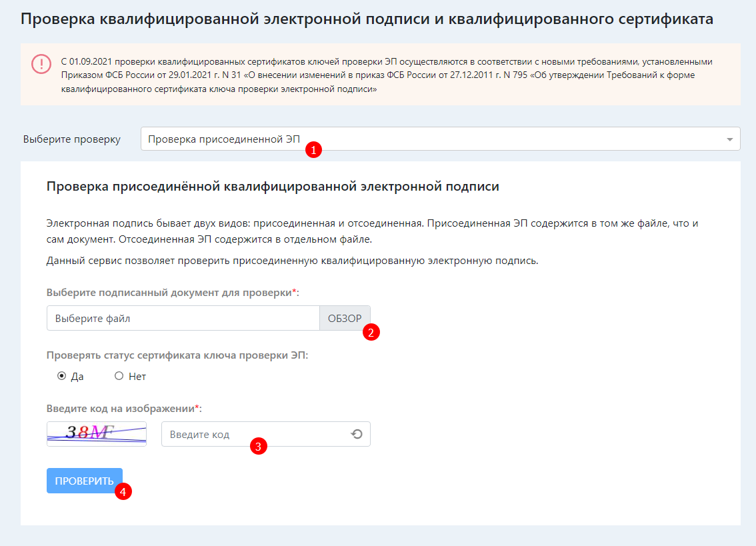Click sentence "Данный сервис позволяет проверить"
756x546 pixels.
(292, 261)
